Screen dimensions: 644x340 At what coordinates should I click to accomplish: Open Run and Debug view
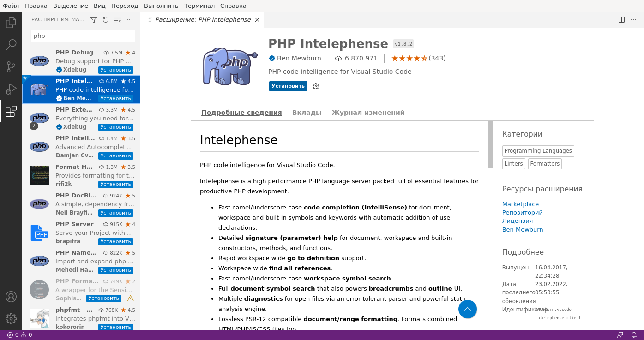(x=11, y=89)
